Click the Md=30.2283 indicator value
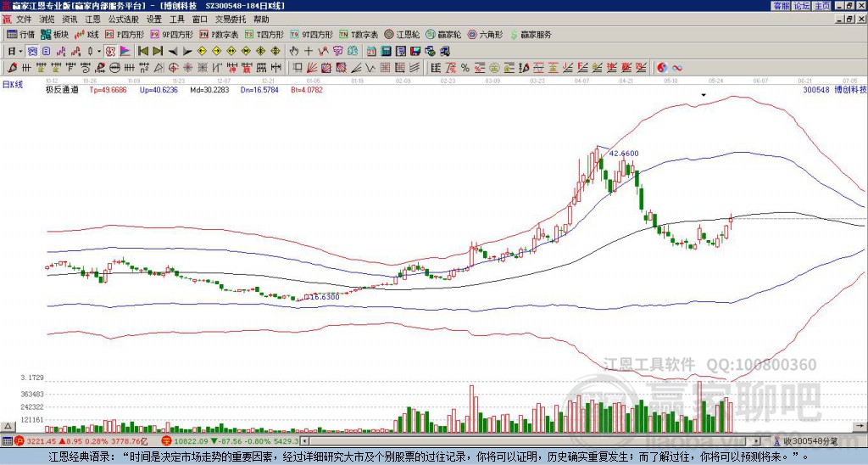The height and width of the screenshot is (465, 868). [210, 89]
